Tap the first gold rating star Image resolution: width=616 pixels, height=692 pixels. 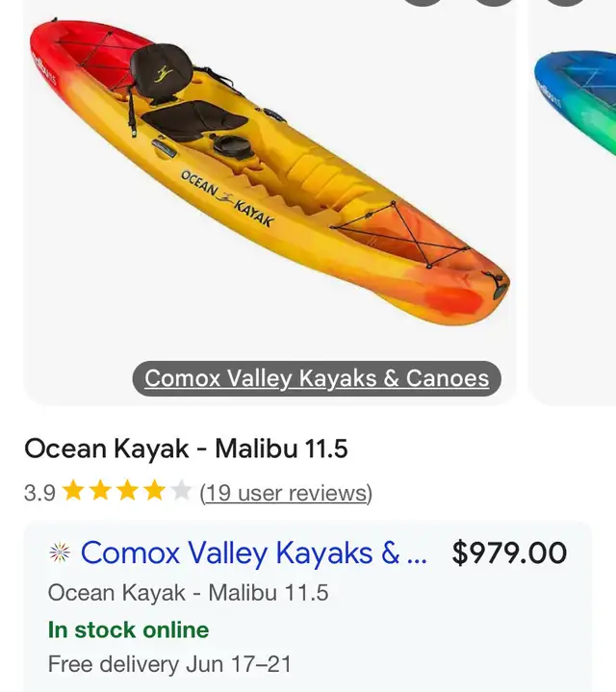pos(73,491)
